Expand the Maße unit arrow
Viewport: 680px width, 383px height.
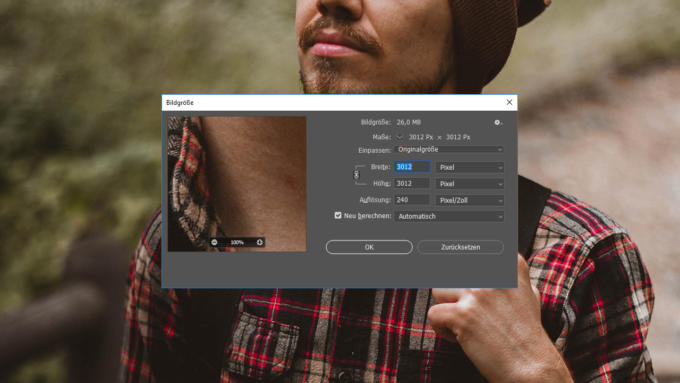pyautogui.click(x=399, y=137)
